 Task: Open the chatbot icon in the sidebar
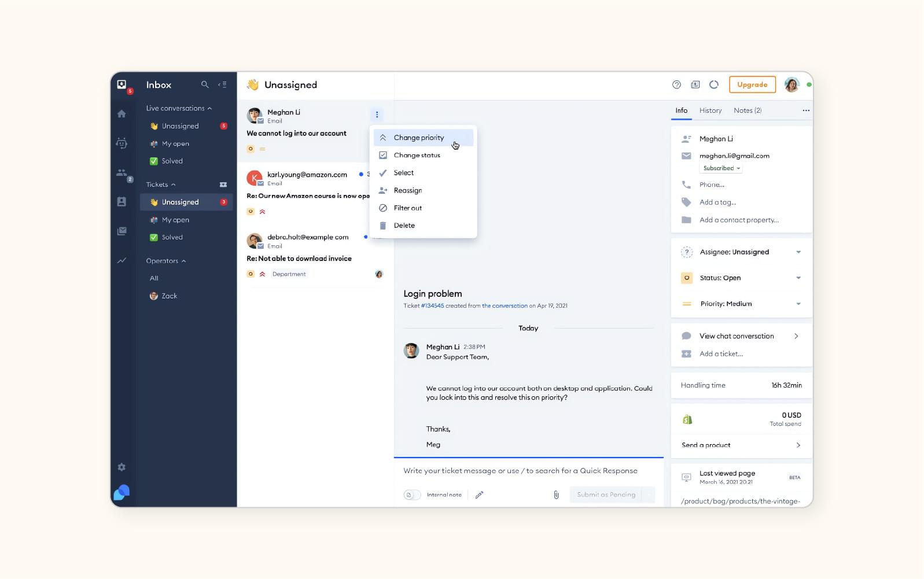pos(122,143)
